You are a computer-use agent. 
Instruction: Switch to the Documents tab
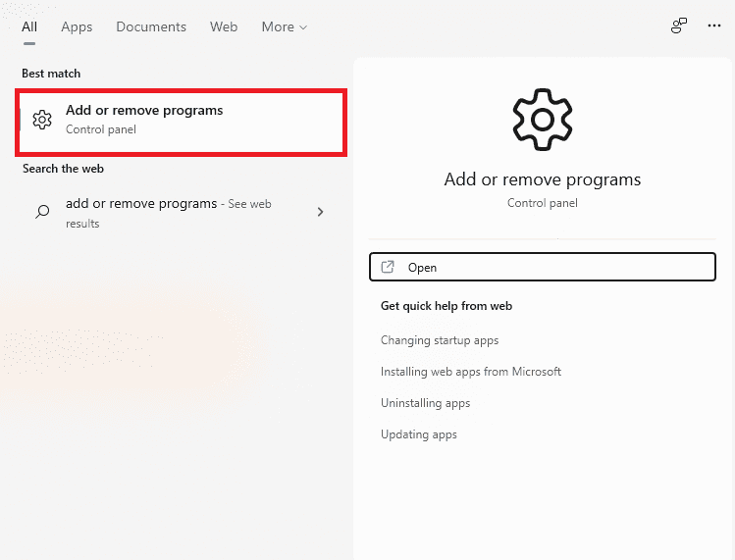(x=151, y=26)
